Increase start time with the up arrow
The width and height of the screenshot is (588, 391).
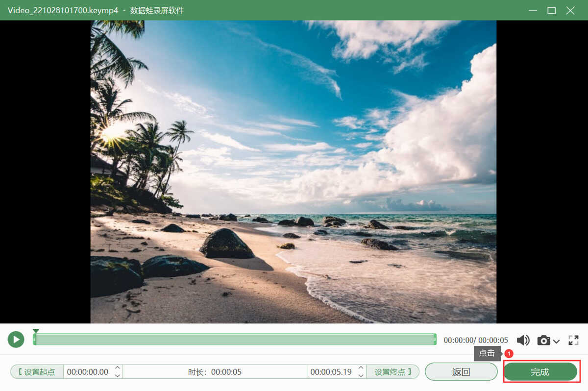117,368
